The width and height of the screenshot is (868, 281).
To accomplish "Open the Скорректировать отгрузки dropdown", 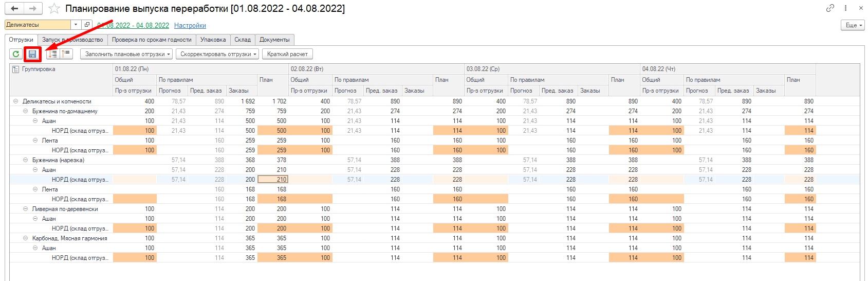I will pos(218,54).
